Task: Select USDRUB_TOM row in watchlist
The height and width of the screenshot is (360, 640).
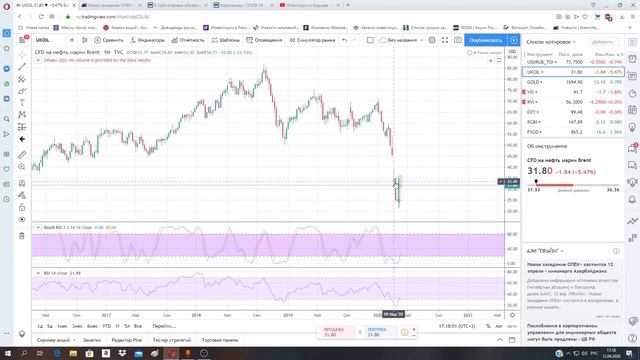Action: point(573,62)
